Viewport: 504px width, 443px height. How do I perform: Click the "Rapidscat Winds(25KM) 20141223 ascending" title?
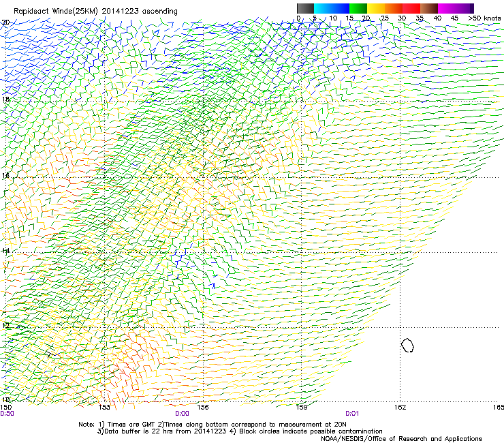click(x=95, y=12)
